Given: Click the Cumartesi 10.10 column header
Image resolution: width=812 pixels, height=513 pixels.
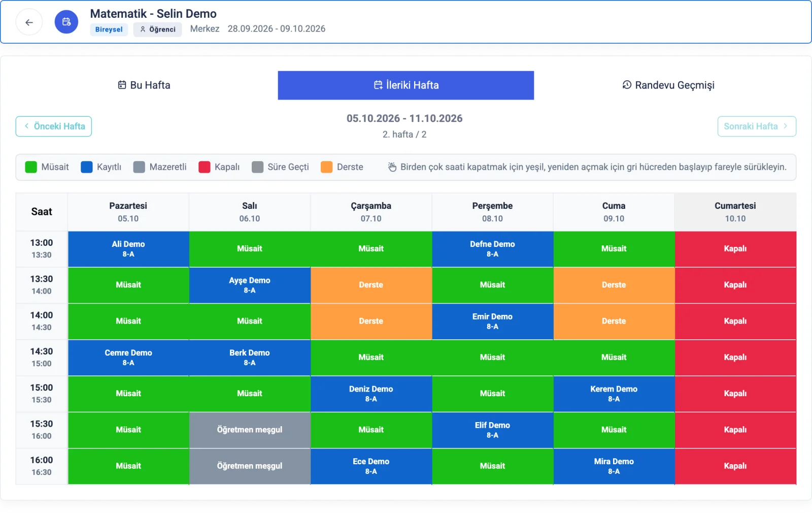Looking at the screenshot, I should [735, 212].
